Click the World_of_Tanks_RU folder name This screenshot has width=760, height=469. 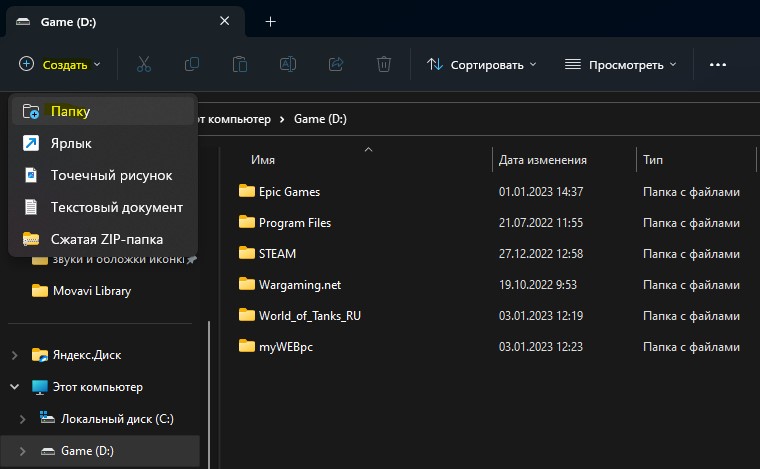(310, 316)
